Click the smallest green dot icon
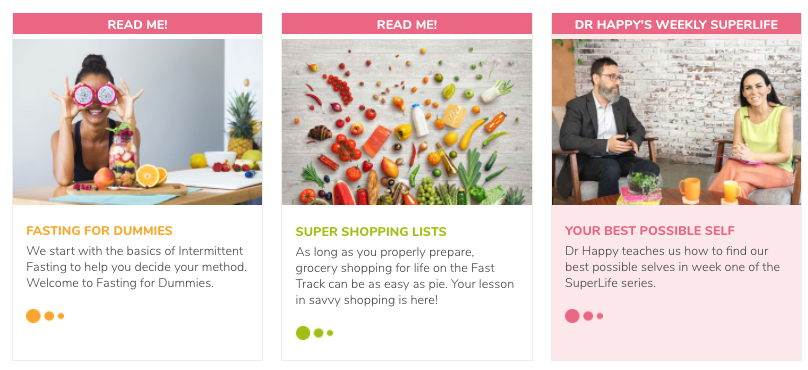Image resolution: width=808 pixels, height=370 pixels. 330,333
